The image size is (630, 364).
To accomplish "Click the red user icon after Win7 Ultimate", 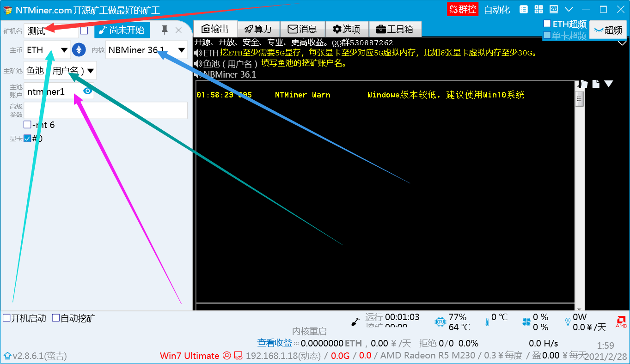I will click(x=226, y=356).
